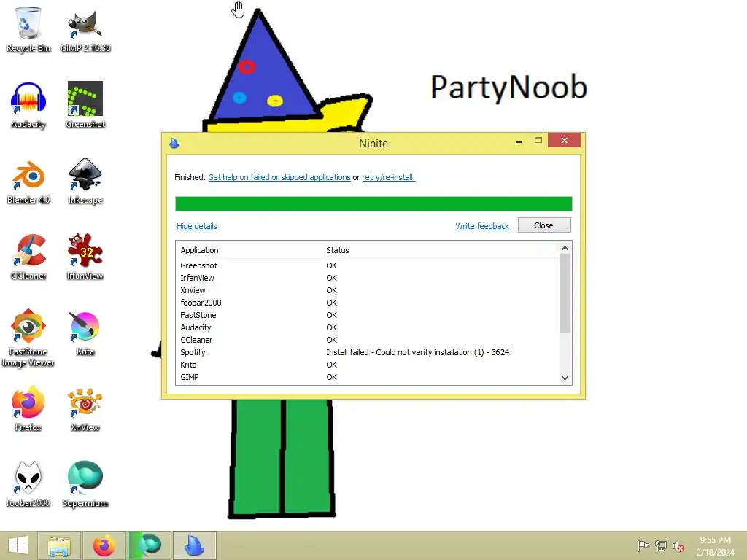
Task: Select the Krita row in the list
Action: tap(368, 365)
